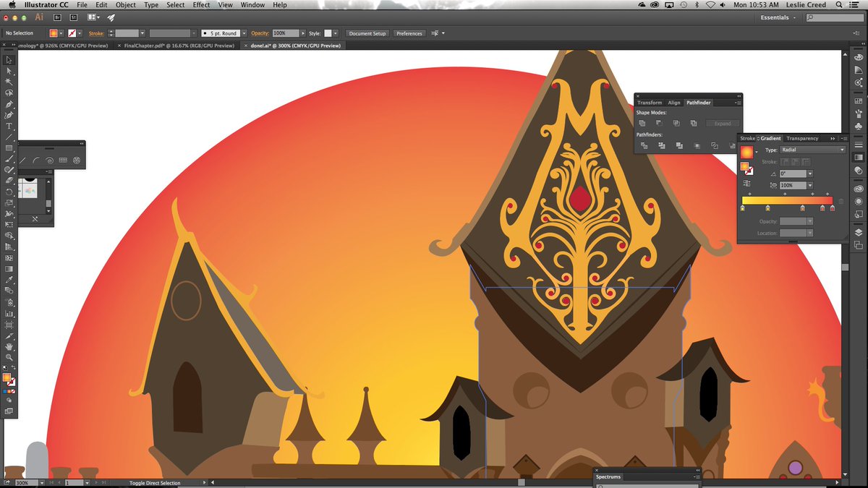Open the gradient Type dropdown showing Radial
Viewport: 868px width, 488px height.
point(812,150)
